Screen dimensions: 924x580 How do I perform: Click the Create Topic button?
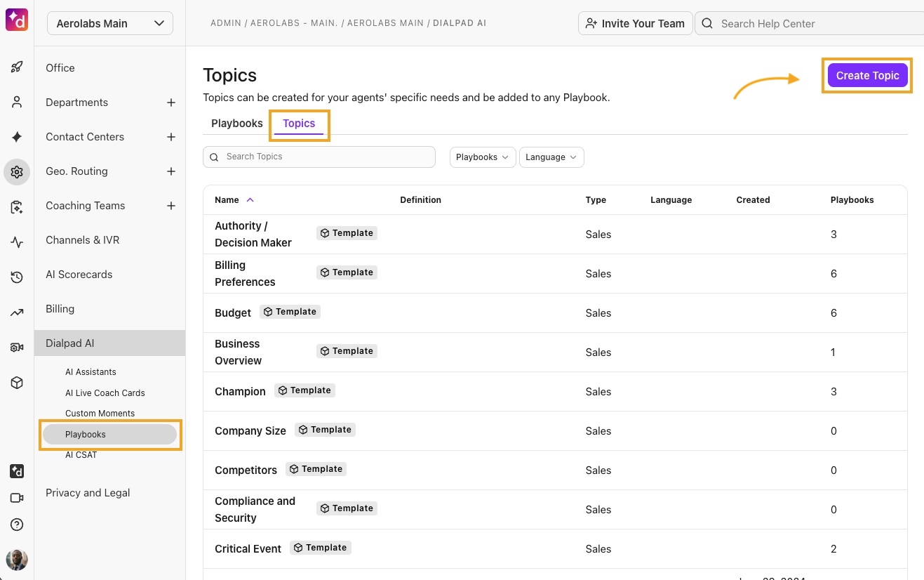tap(867, 76)
